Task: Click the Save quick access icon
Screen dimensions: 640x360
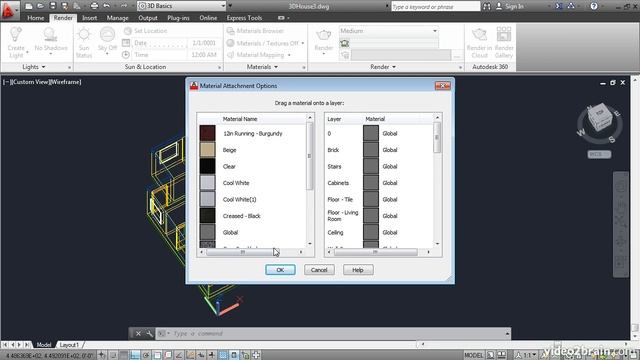Action: (x=53, y=6)
